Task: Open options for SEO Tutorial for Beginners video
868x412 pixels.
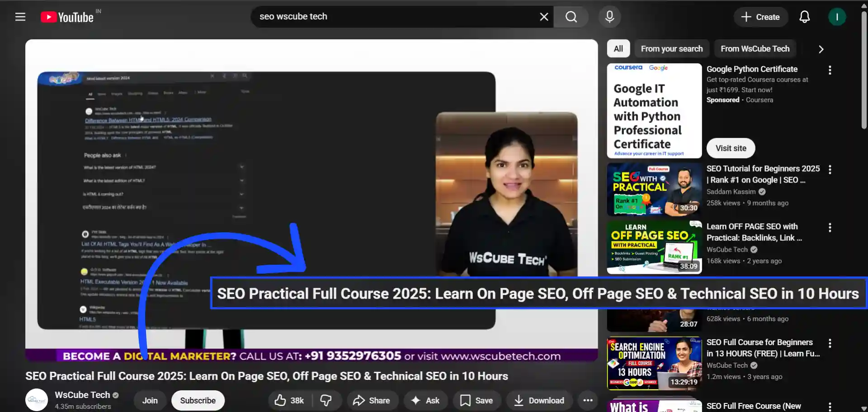Action: pyautogui.click(x=830, y=169)
